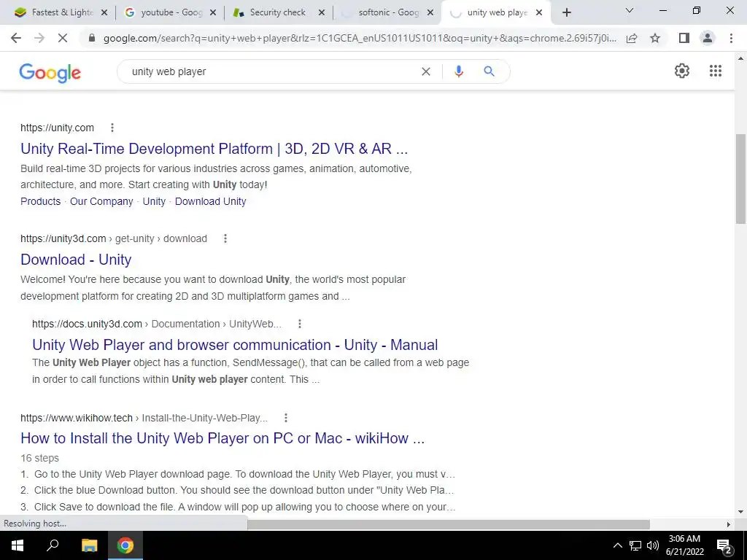Click the scroll right arrow

[x=729, y=524]
